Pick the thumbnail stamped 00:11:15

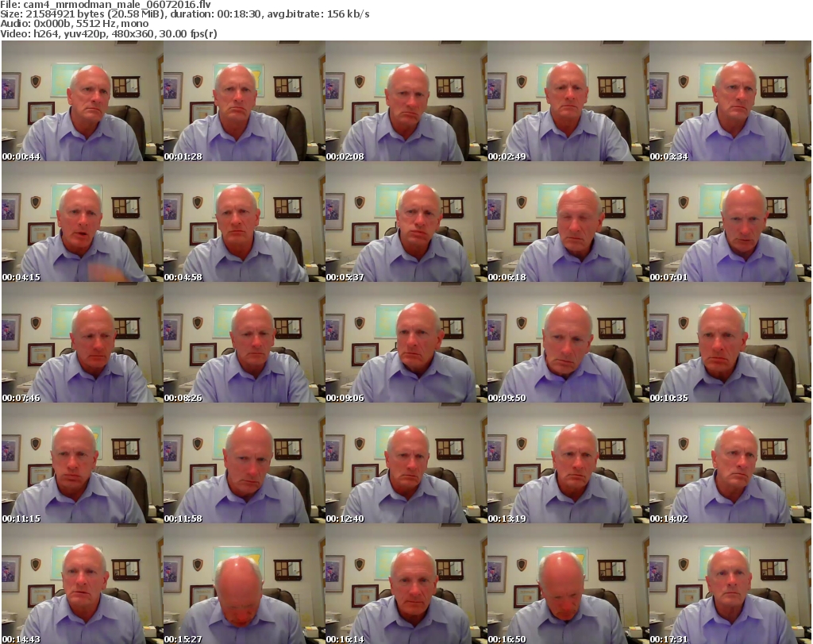tap(83, 463)
